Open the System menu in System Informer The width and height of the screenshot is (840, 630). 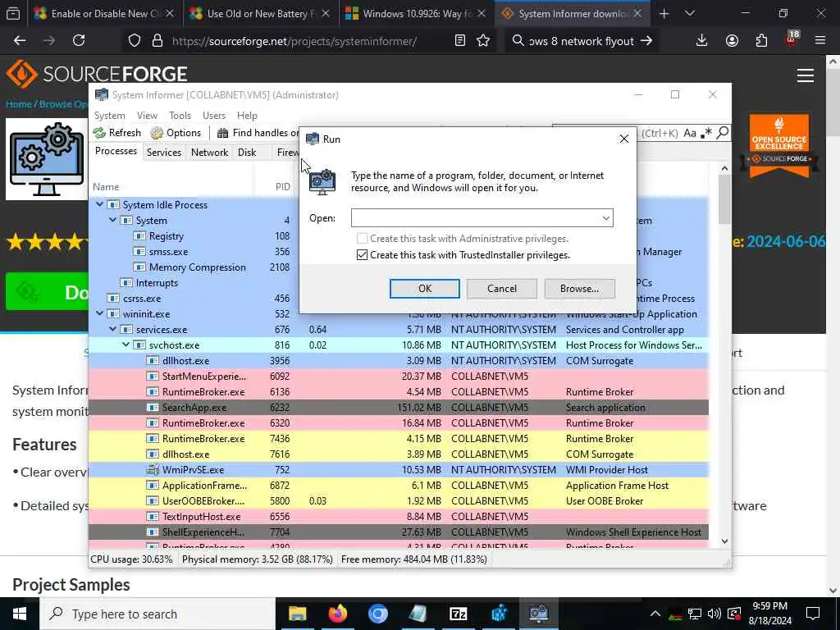tap(109, 115)
